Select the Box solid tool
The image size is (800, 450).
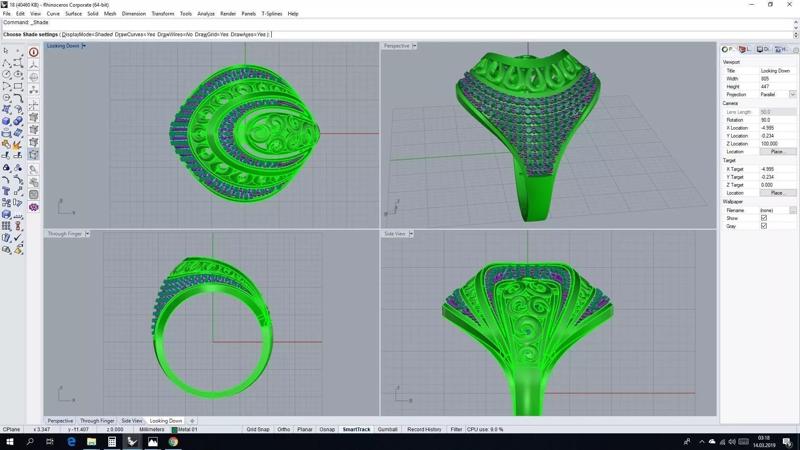(x=6, y=121)
